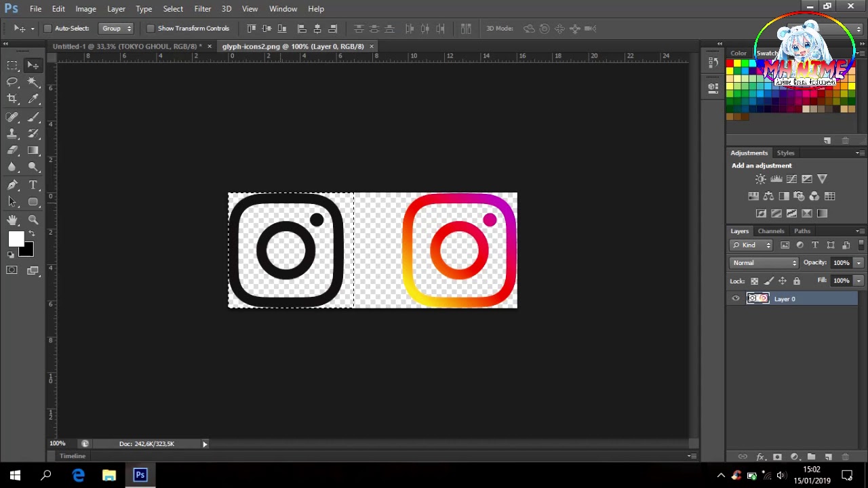Image resolution: width=868 pixels, height=488 pixels.
Task: Click the delete layer trash icon
Action: (845, 457)
